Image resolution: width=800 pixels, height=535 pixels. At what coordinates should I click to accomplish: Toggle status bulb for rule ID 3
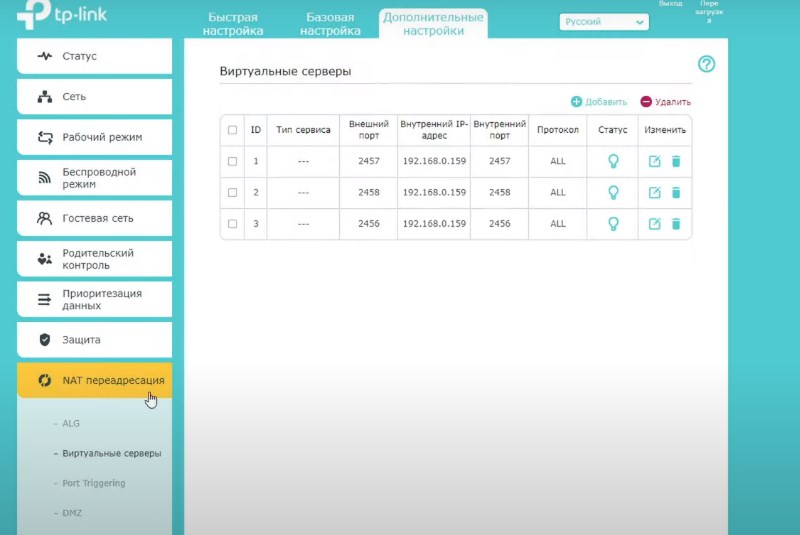[613, 223]
